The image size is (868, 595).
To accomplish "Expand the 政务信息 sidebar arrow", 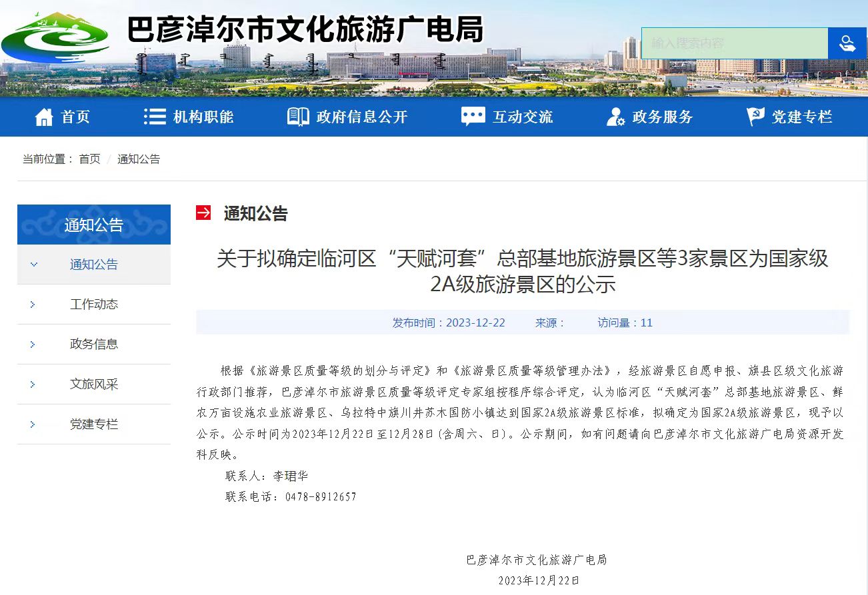I will coord(33,344).
